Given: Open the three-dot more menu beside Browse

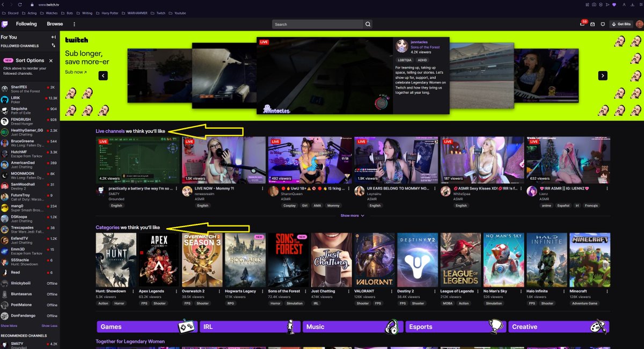Looking at the screenshot, I should [x=75, y=24].
